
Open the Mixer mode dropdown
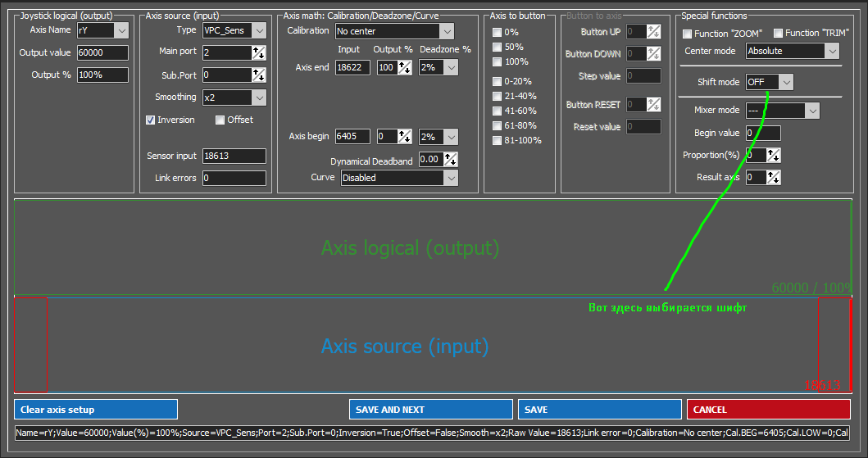[x=812, y=111]
